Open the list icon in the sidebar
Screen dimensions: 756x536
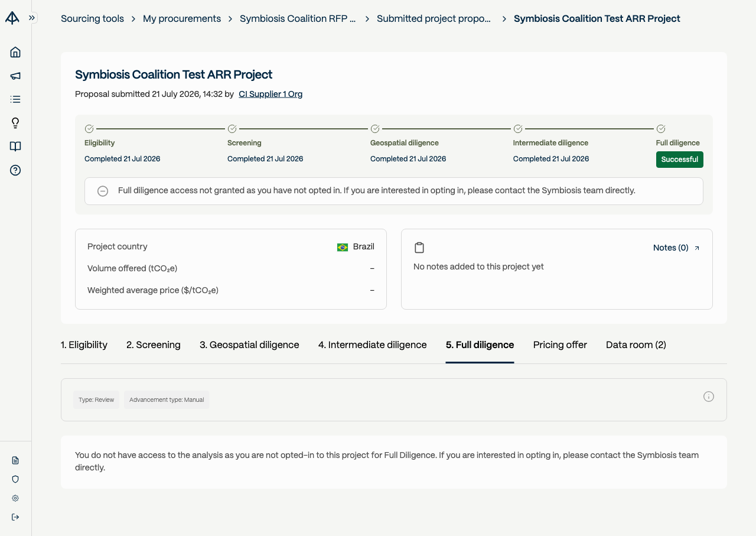15,99
